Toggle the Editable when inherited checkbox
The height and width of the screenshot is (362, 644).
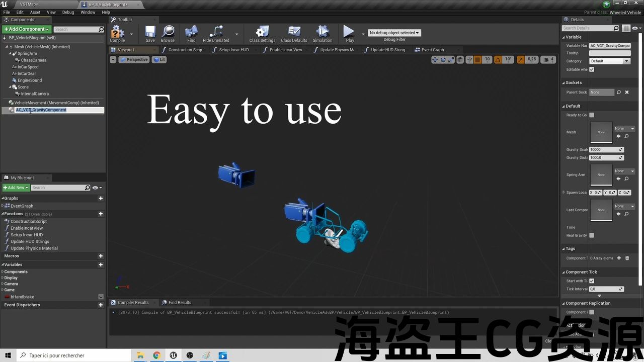pos(592,69)
